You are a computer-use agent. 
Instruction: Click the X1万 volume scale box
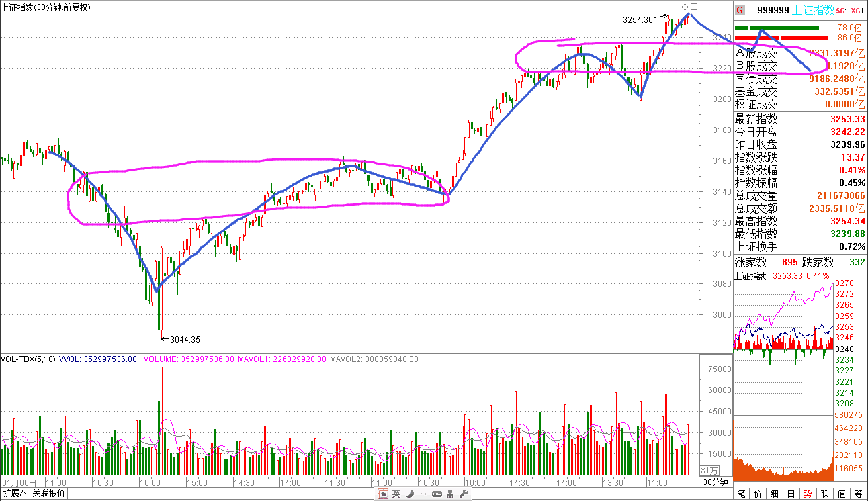tap(710, 470)
